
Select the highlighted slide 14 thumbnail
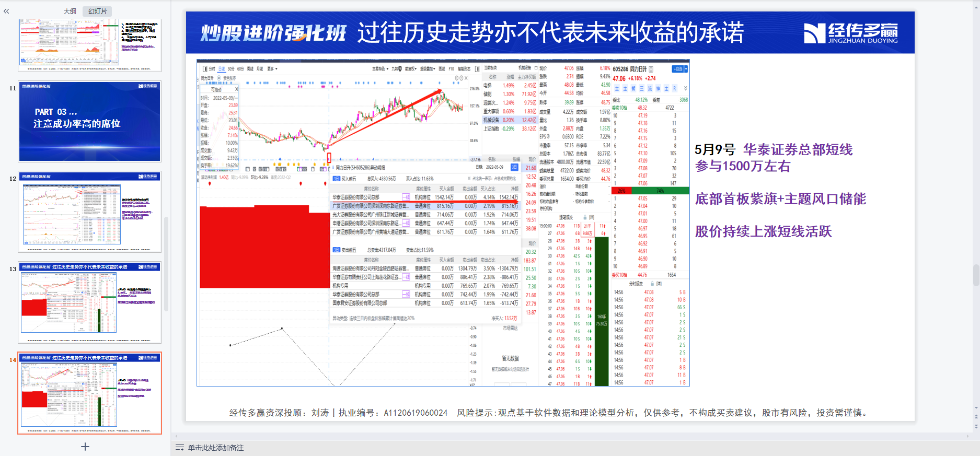pos(90,393)
